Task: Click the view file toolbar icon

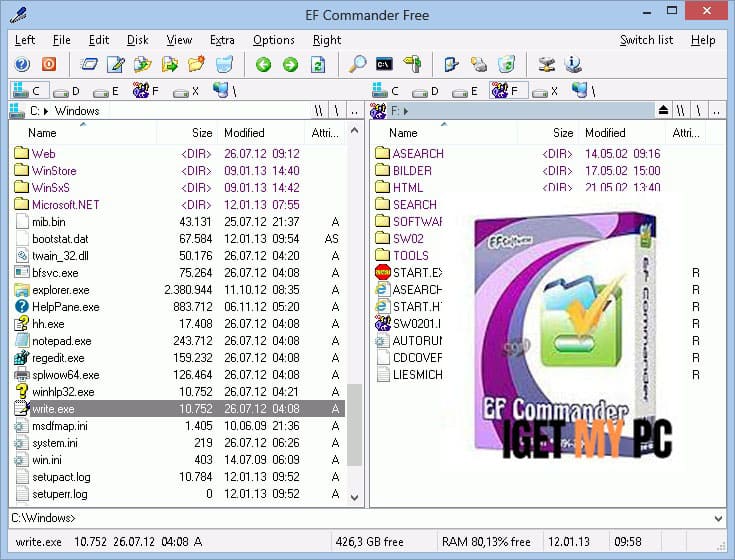Action: 89,64
